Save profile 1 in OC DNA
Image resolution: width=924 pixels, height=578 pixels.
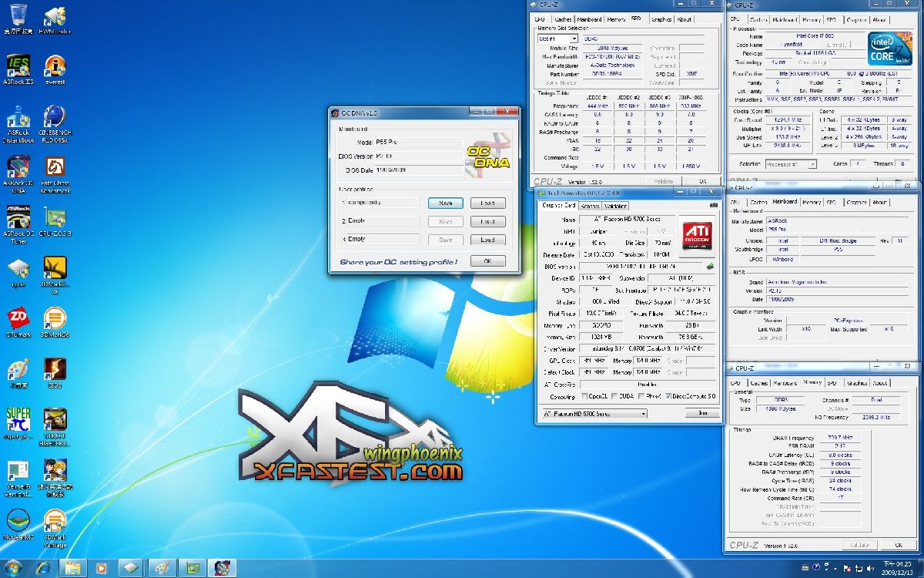(445, 203)
